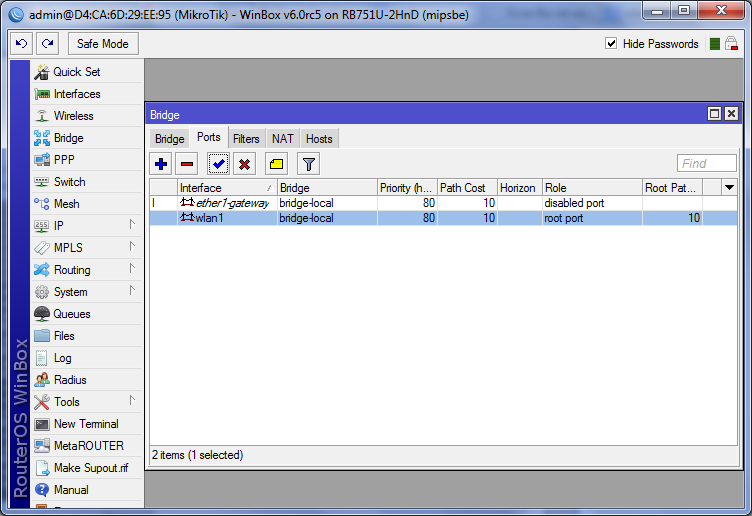This screenshot has height=516, width=752.
Task: Click the red X Disable button
Action: [244, 164]
